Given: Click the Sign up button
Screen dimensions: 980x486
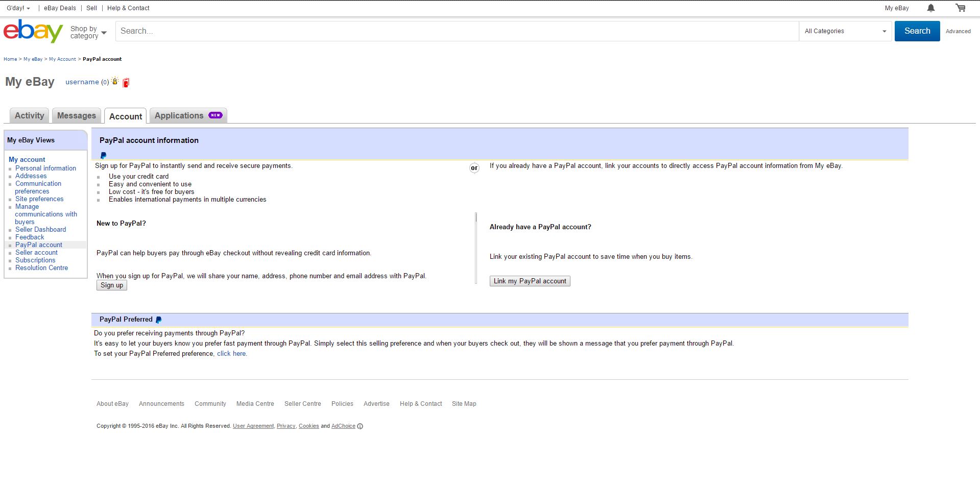Looking at the screenshot, I should pyautogui.click(x=112, y=285).
